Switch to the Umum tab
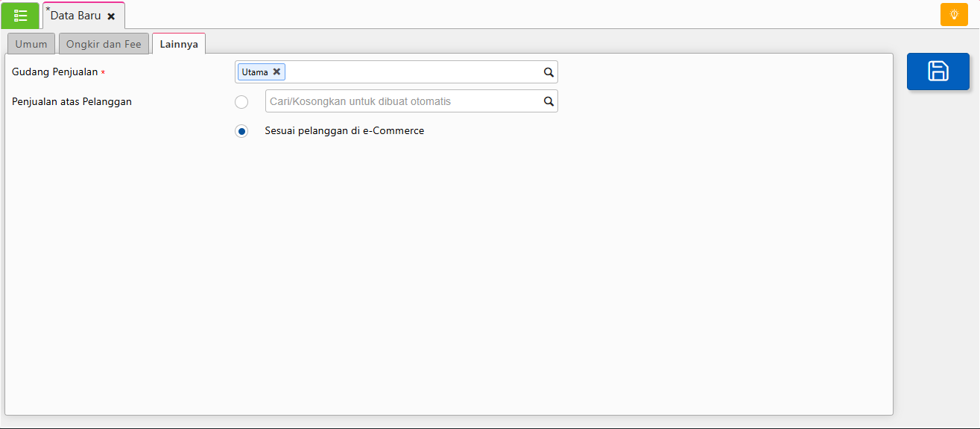 coord(31,44)
